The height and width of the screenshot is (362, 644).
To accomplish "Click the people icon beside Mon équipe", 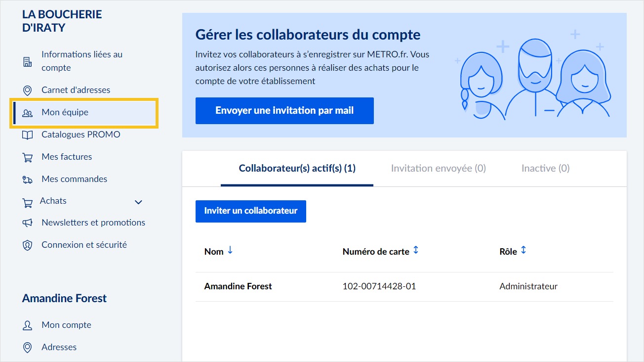I will (28, 112).
